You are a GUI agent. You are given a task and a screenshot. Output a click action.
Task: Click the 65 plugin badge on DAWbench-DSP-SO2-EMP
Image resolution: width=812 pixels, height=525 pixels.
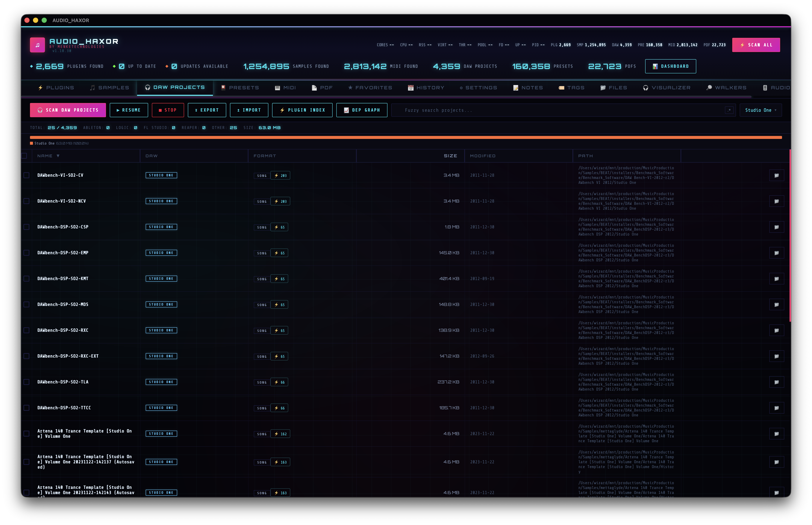279,253
